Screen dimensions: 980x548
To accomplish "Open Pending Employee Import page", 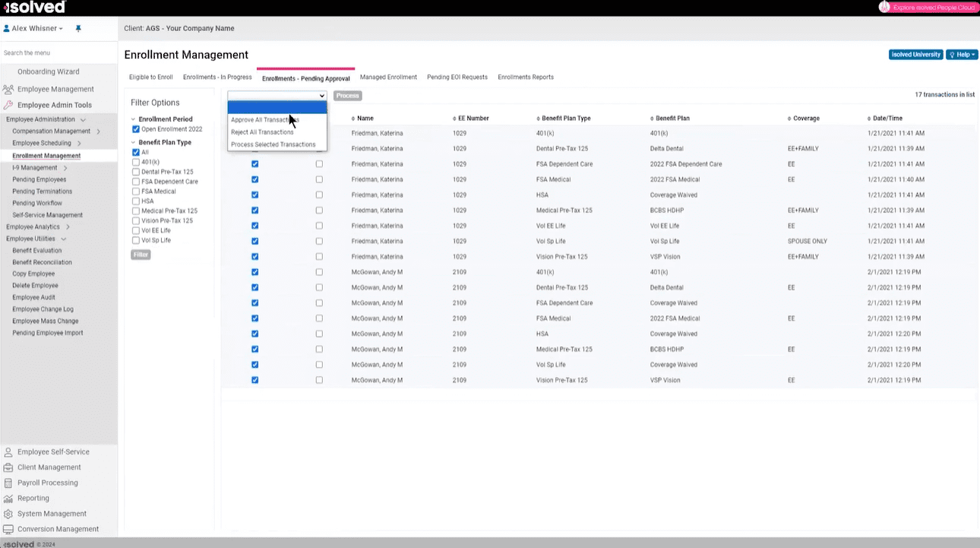I will pyautogui.click(x=48, y=333).
